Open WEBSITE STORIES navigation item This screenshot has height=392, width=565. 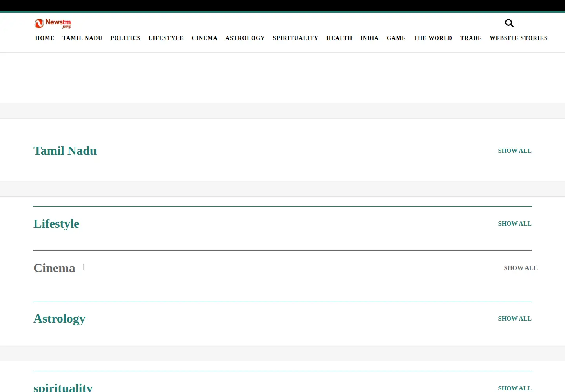click(519, 38)
